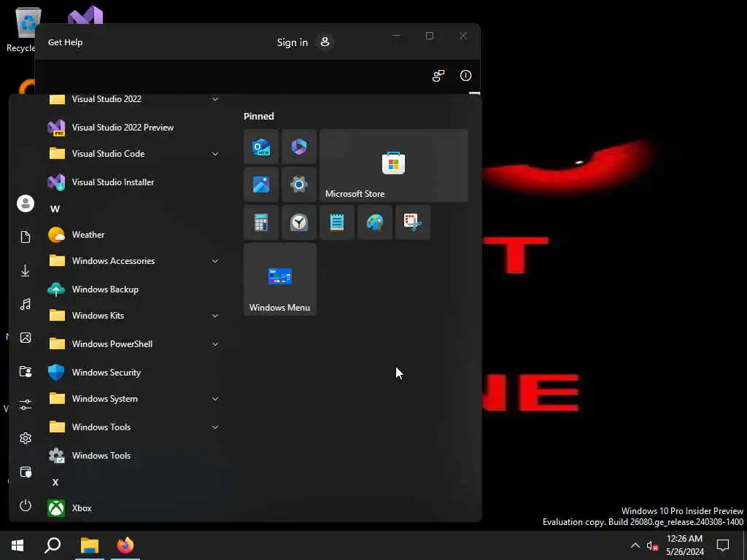
Task: Open the feedback icon in Get Help
Action: 438,76
